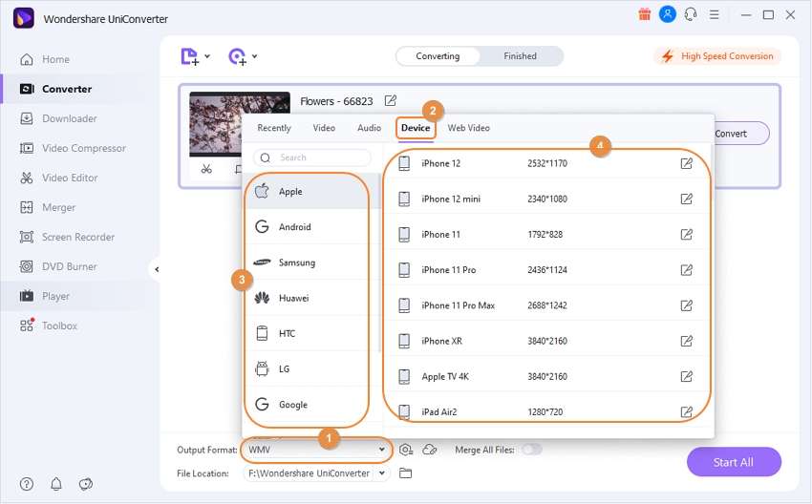Viewport: 812px width, 504px height.
Task: Click the gift box icon
Action: [x=644, y=14]
